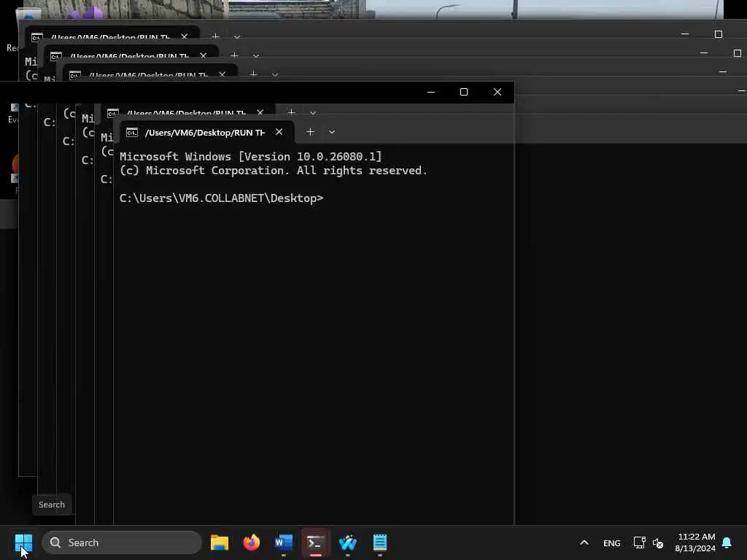Open the blue W app on taskbar
The width and height of the screenshot is (747, 560).
[348, 542]
